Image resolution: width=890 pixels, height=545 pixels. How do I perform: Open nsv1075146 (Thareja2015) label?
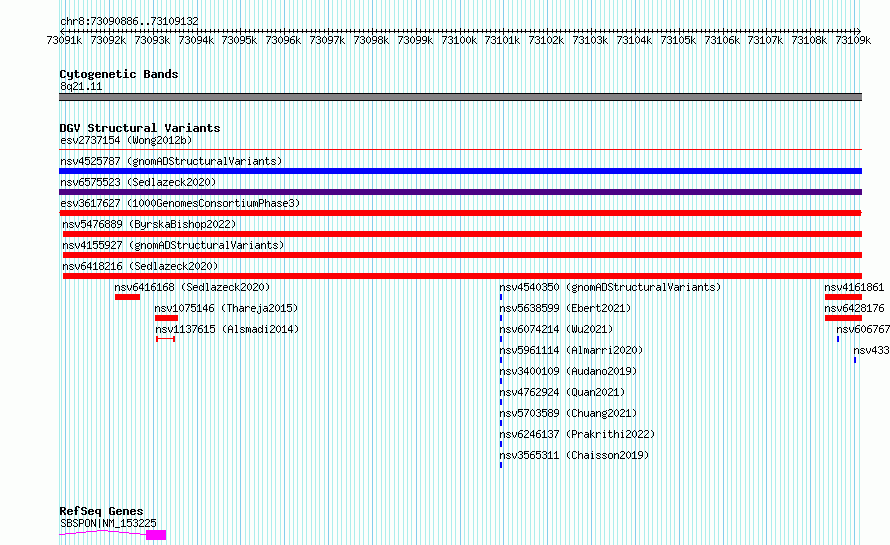pyautogui.click(x=226, y=308)
